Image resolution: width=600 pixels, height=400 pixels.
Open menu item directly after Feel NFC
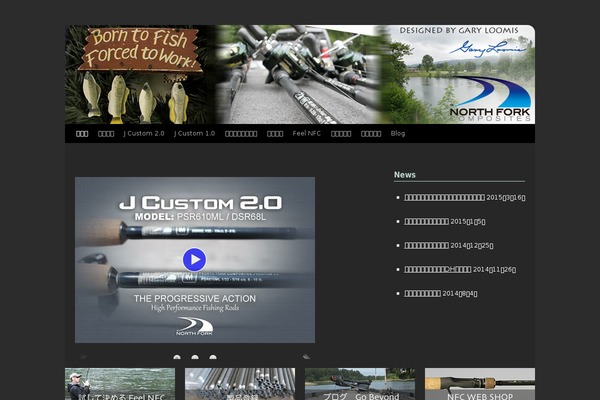[x=341, y=134]
